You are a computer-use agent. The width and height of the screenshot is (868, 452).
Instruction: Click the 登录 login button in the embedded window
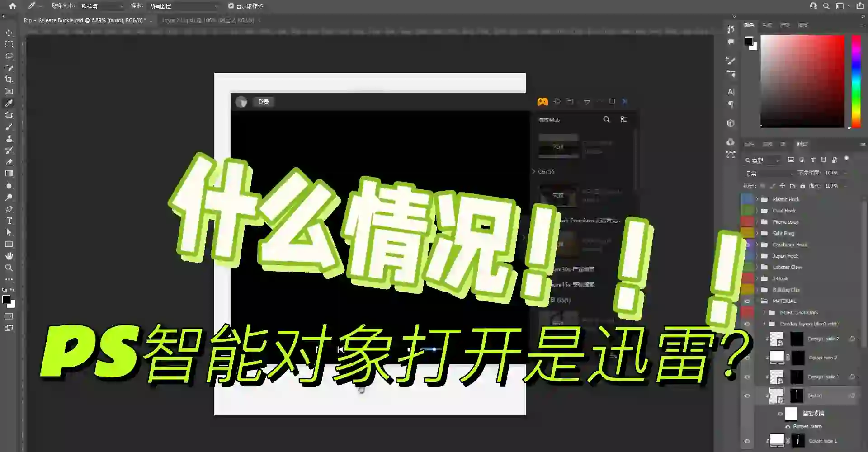click(264, 102)
